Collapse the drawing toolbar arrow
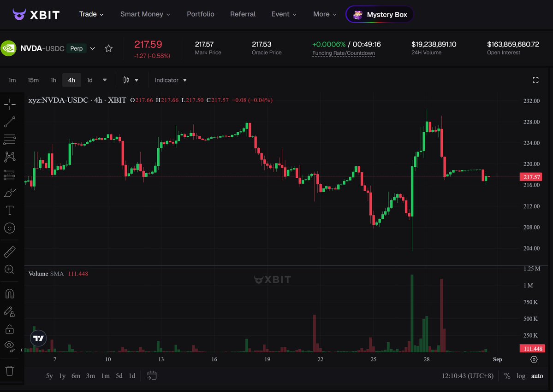The width and height of the screenshot is (553, 392). 22,350
